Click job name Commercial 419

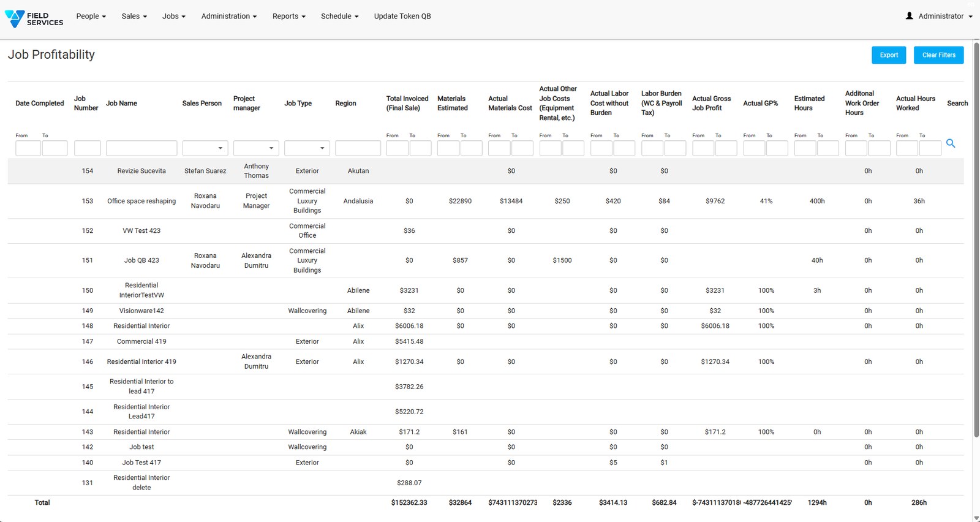click(141, 341)
